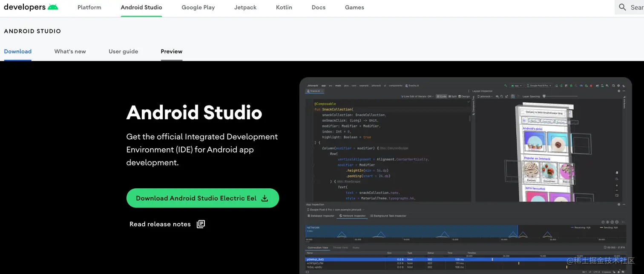This screenshot has height=274, width=644.
Task: Click the clock icon beside 00.000 range
Action: [x=605, y=247]
